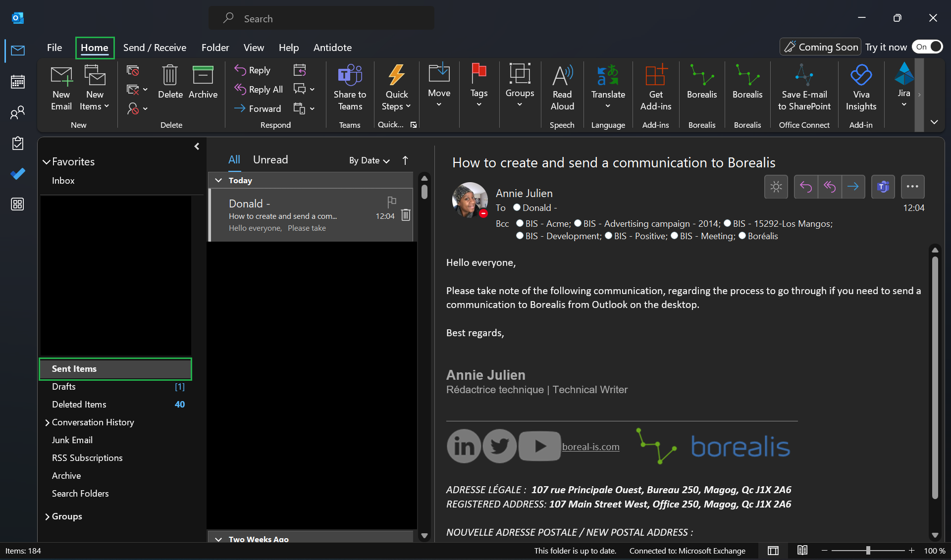Click the Delete trash icon in ribbon
The height and width of the screenshot is (560, 951).
tap(170, 82)
